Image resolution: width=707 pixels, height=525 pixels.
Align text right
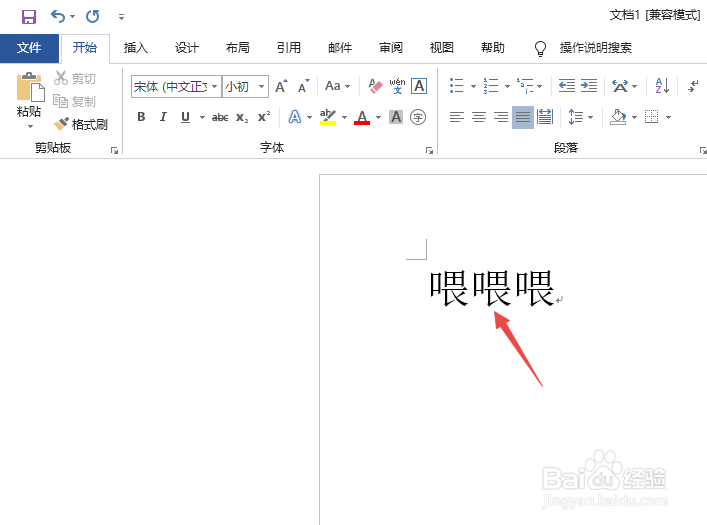coord(500,117)
